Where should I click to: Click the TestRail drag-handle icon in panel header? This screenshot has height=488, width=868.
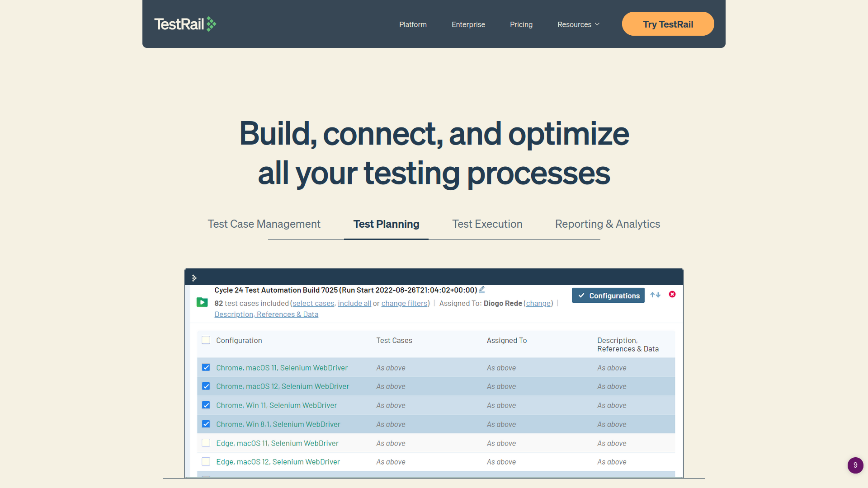[x=194, y=277]
